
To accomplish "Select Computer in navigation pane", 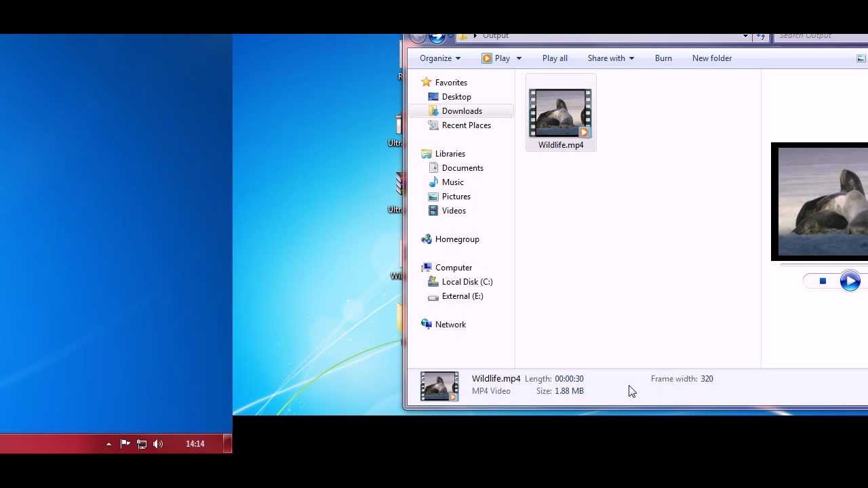I will click(454, 268).
